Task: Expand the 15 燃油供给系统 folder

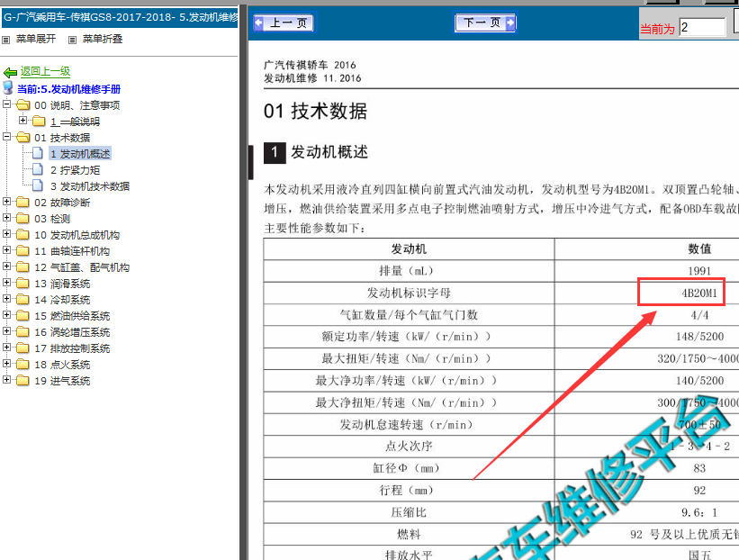Action: coord(6,314)
